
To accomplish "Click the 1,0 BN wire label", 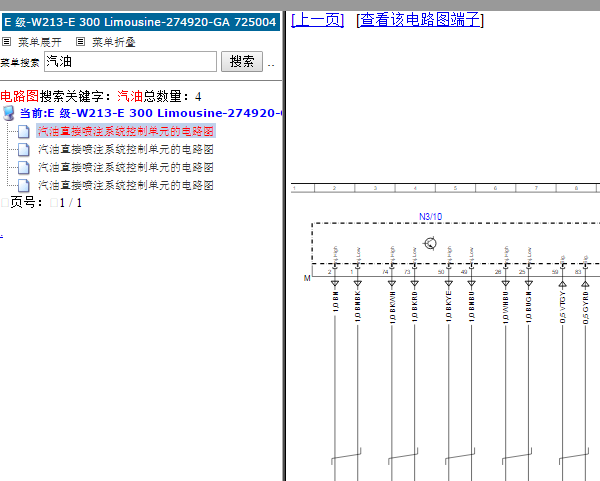I will [335, 302].
